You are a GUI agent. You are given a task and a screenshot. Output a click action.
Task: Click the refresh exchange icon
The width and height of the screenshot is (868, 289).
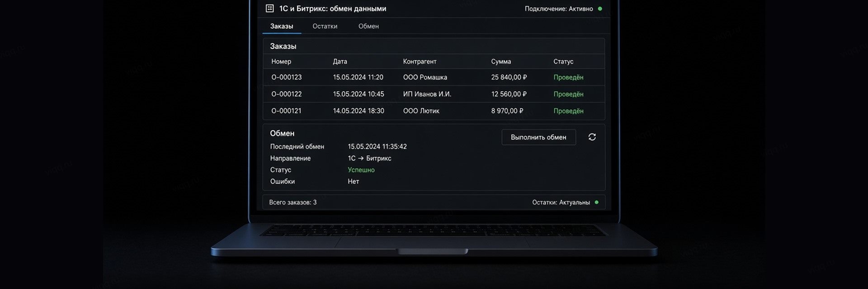click(x=592, y=137)
